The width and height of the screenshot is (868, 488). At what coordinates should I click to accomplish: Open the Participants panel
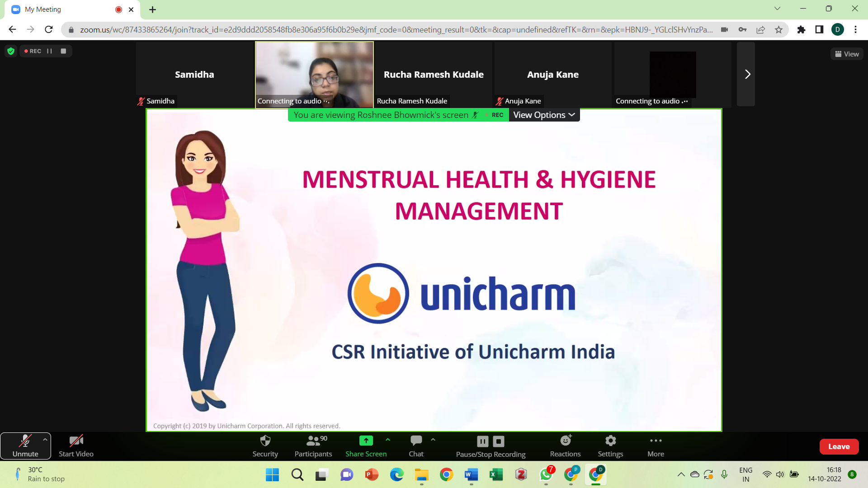pyautogui.click(x=313, y=446)
